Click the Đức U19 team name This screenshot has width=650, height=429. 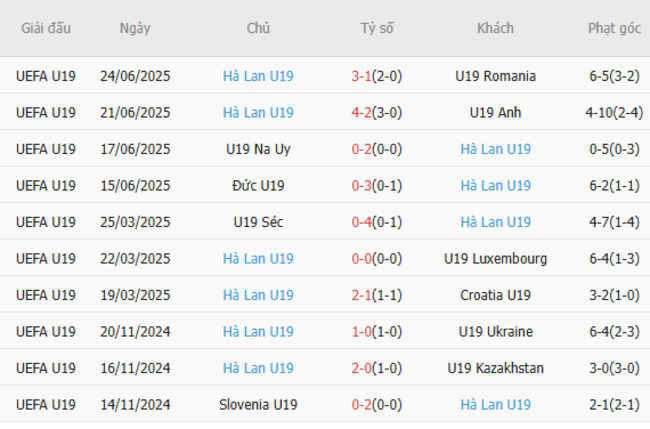coord(258,185)
